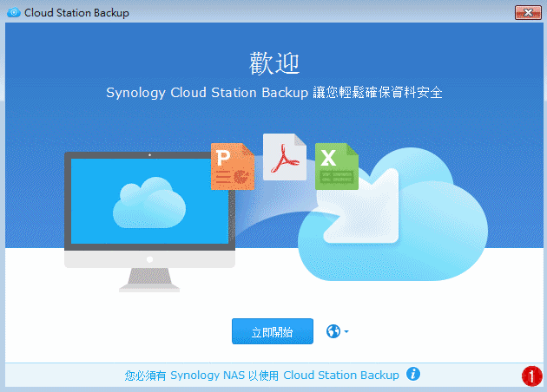Click the 歡迎 welcome heading

(x=274, y=63)
